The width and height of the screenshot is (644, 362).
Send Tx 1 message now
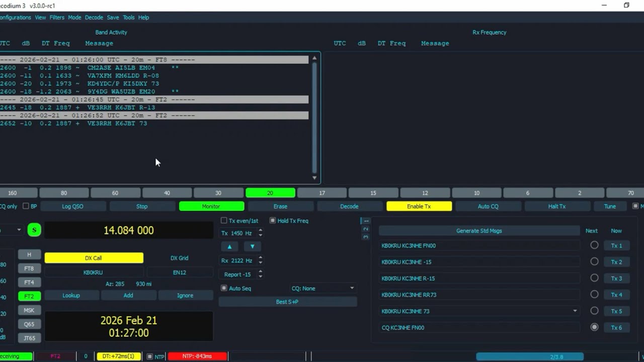[x=616, y=245]
